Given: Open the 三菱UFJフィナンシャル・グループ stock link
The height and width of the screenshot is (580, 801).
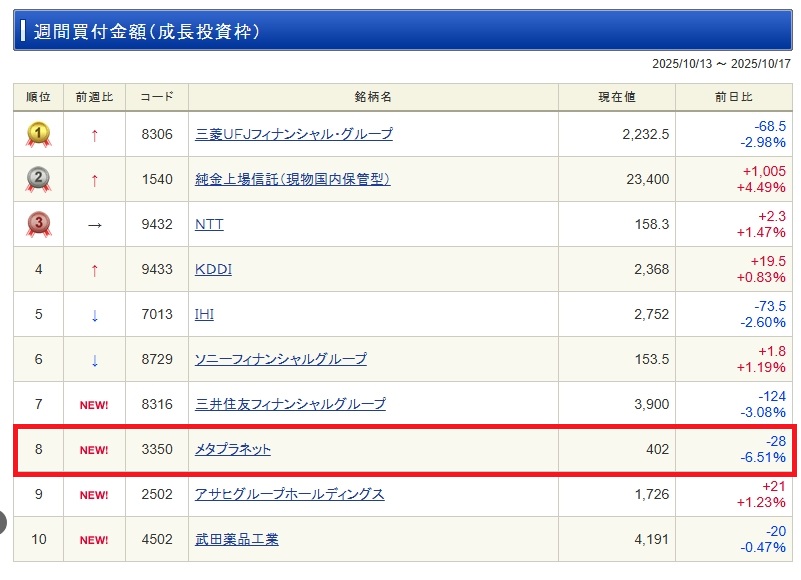Looking at the screenshot, I should click(294, 134).
